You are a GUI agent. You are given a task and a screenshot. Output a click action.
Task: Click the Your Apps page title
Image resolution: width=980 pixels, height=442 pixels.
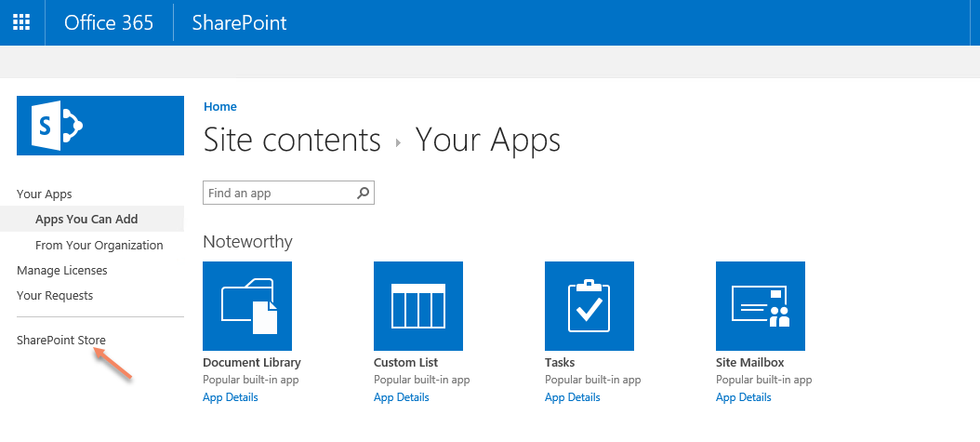pyautogui.click(x=488, y=140)
